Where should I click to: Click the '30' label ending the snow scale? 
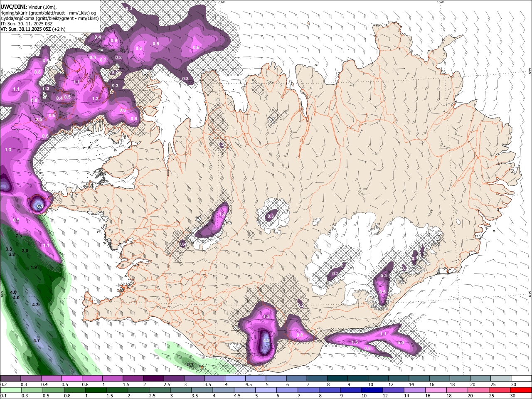[513, 384]
